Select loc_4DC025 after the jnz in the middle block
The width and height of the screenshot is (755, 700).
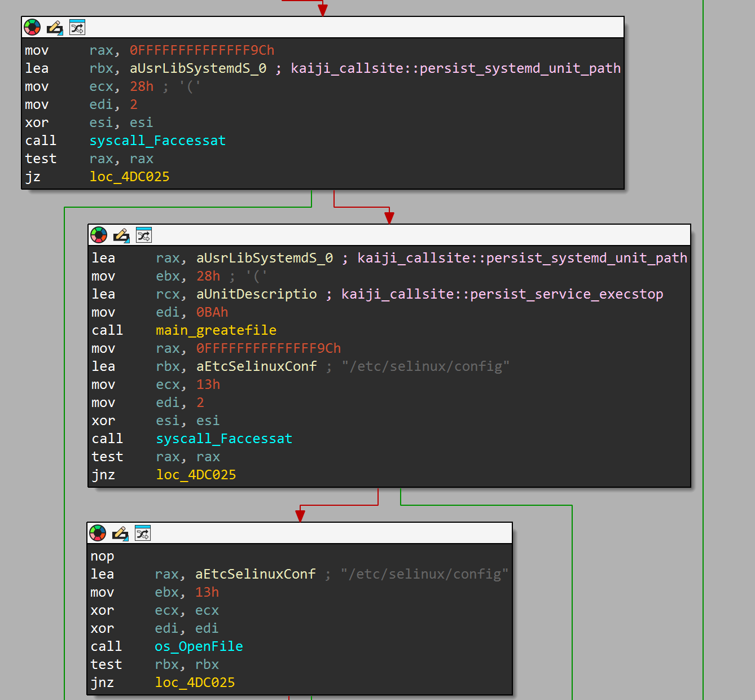pyautogui.click(x=196, y=475)
